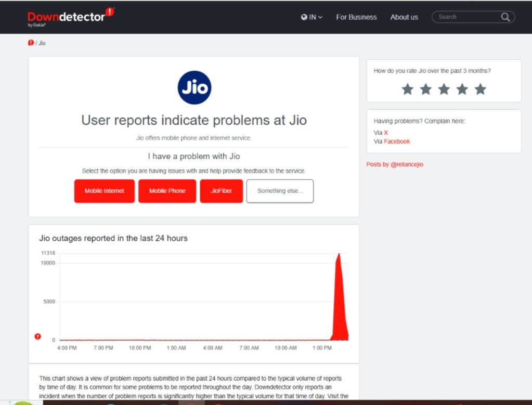The image size is (532, 405).
Task: Open the IN country selector dropdown
Action: coord(312,17)
